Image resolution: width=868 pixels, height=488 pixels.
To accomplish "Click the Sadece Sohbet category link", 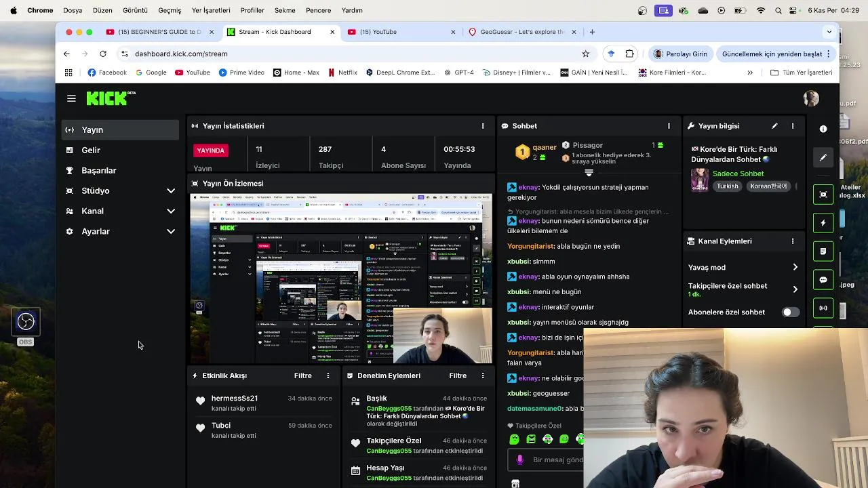I will 738,174.
